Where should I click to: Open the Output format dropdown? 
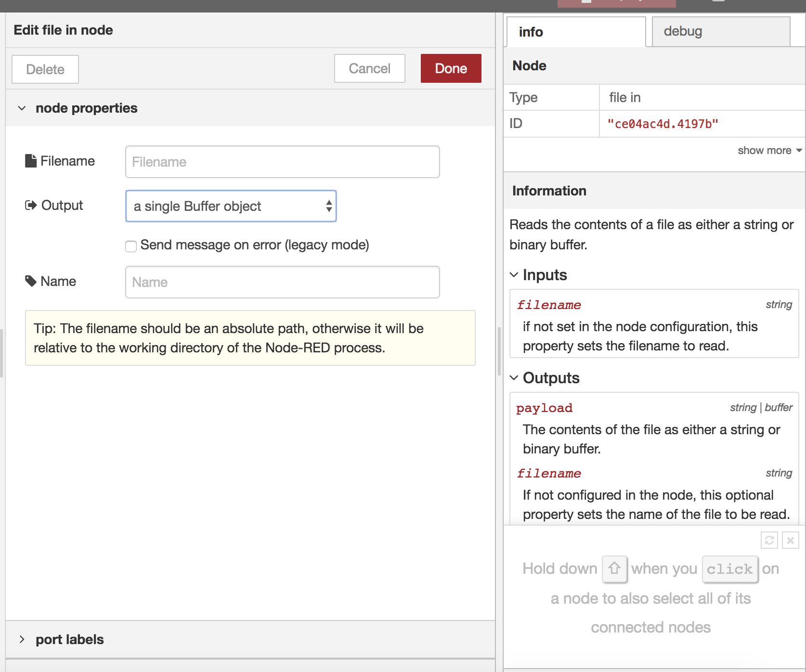(x=231, y=206)
